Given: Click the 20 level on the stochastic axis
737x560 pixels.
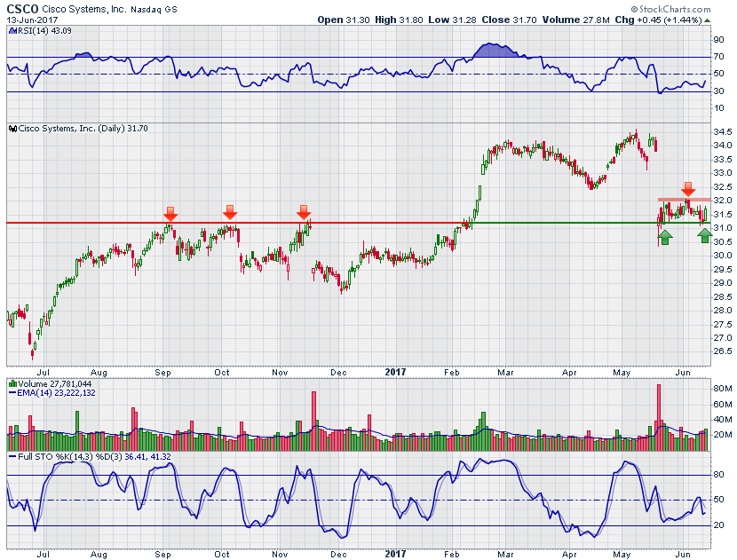Looking at the screenshot, I should pos(718,525).
